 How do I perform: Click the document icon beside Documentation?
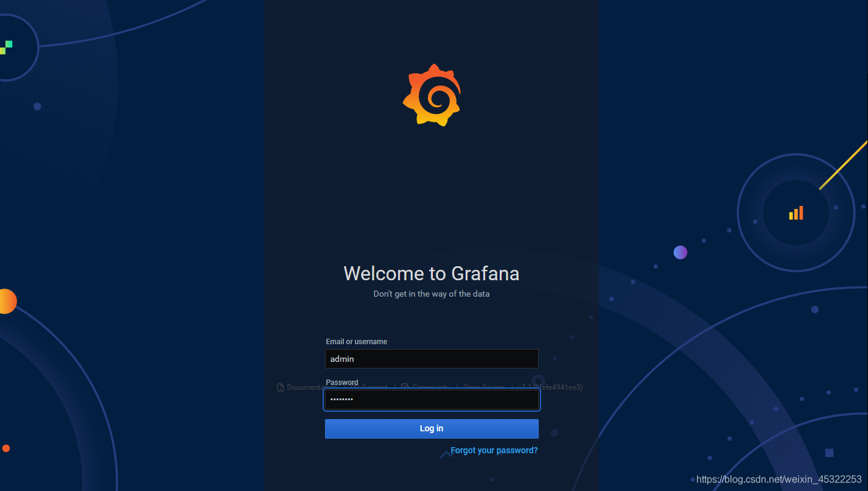coord(281,387)
